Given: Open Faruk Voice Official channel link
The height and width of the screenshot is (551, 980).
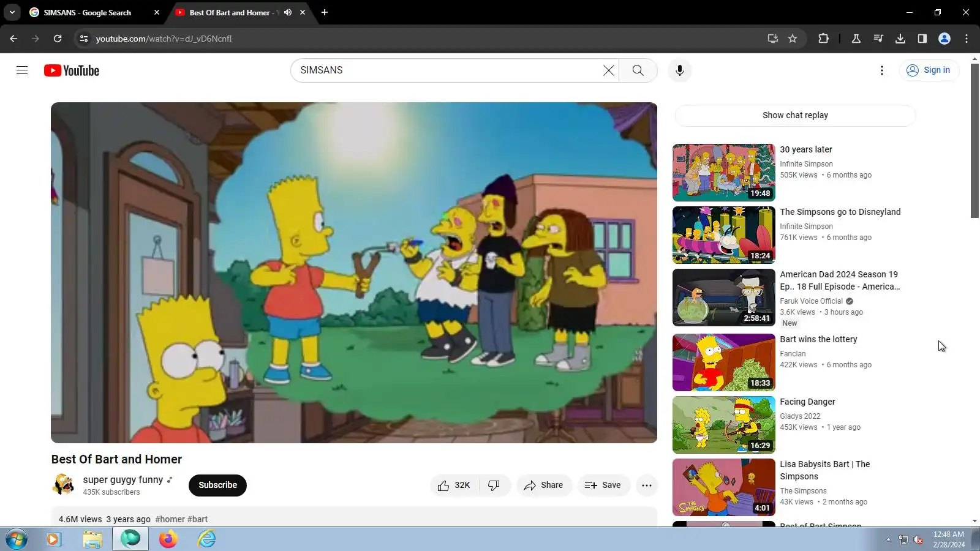Looking at the screenshot, I should [x=811, y=301].
